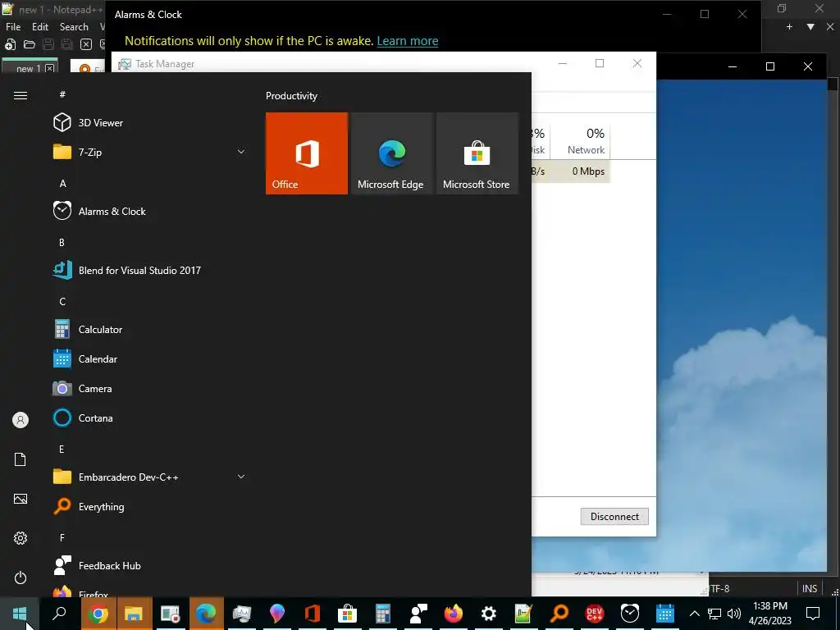This screenshot has width=840, height=630.
Task: Open the Edit menu in Notepad++
Action: pos(40,27)
